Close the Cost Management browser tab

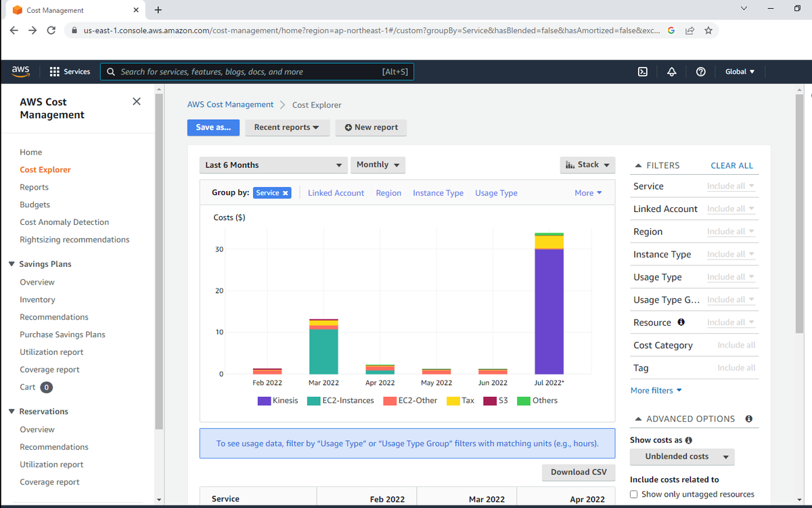(x=136, y=10)
